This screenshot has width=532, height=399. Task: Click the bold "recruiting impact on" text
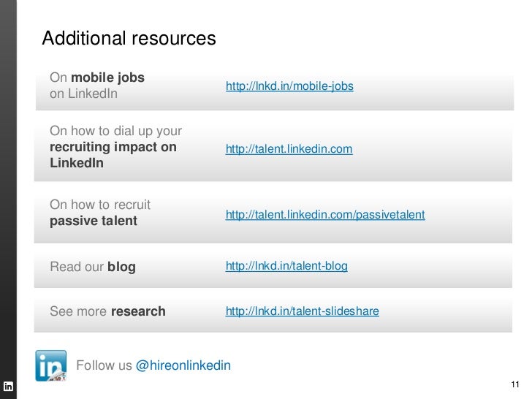tap(113, 147)
